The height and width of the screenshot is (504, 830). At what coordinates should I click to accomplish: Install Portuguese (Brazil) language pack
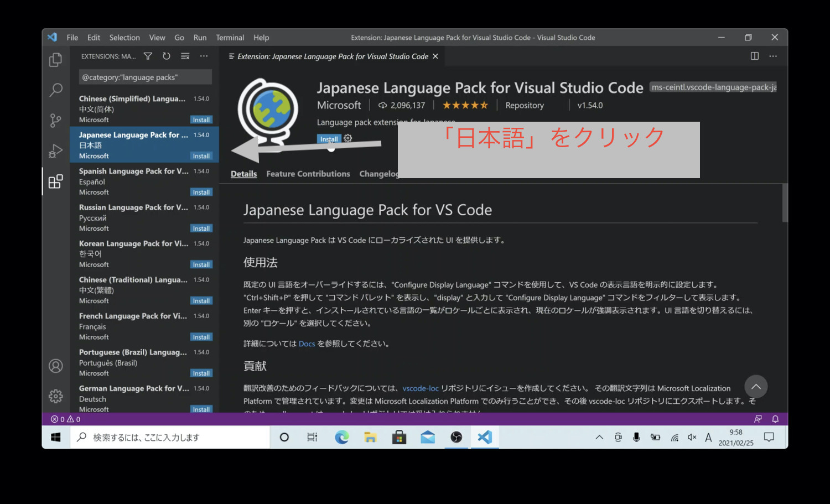click(x=201, y=373)
